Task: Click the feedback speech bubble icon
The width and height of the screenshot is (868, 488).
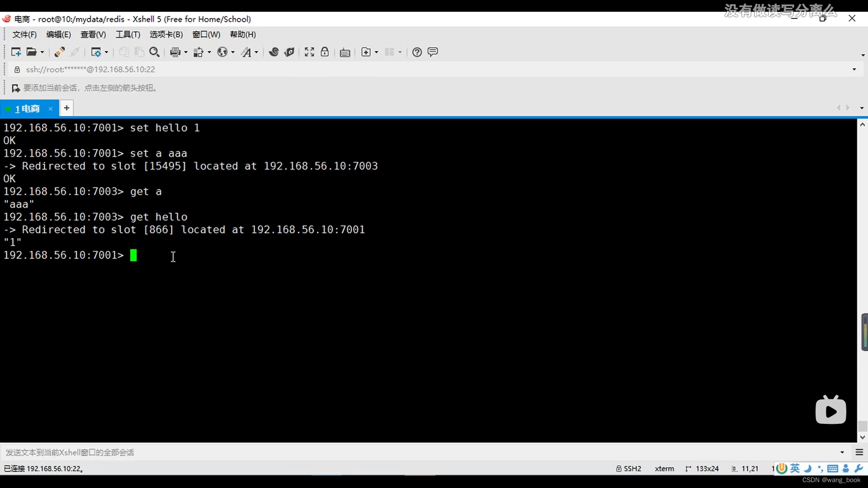Action: [433, 52]
